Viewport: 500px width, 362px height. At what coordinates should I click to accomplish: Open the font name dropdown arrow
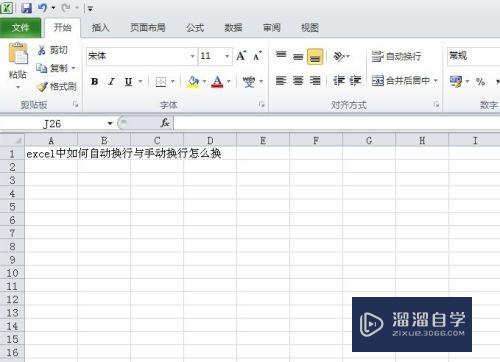click(x=192, y=56)
